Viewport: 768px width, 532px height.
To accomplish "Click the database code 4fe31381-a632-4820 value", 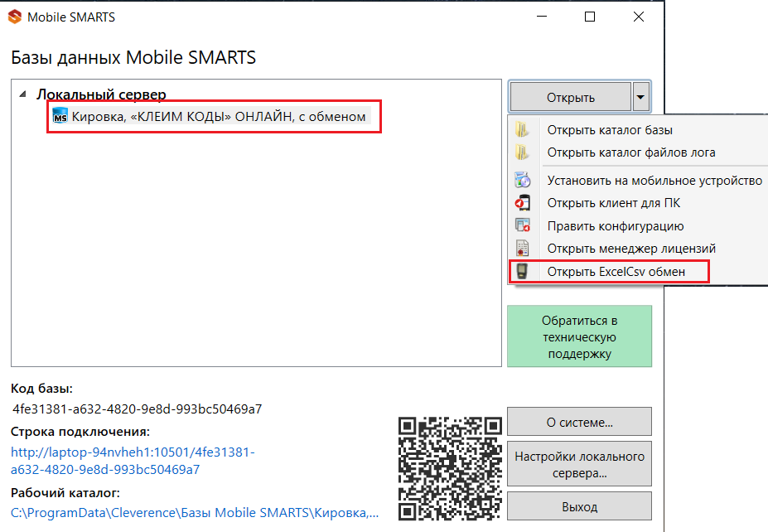I will pyautogui.click(x=138, y=409).
